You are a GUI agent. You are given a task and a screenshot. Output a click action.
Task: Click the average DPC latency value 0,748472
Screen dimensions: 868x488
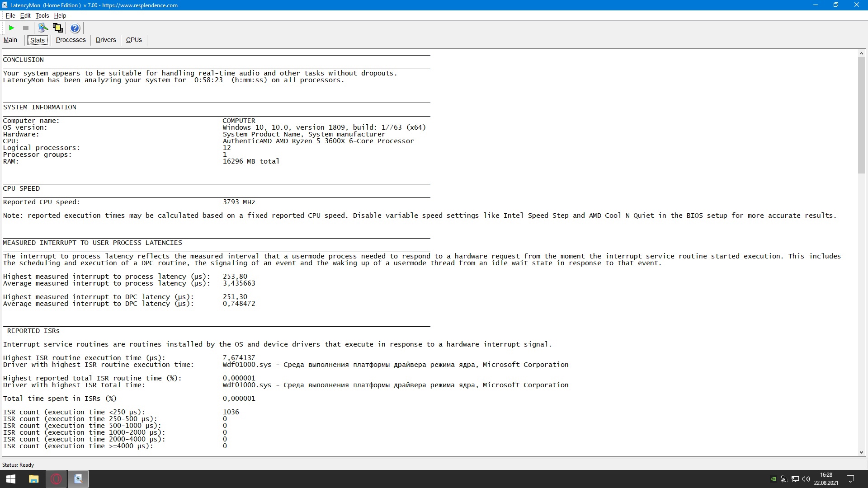click(239, 304)
